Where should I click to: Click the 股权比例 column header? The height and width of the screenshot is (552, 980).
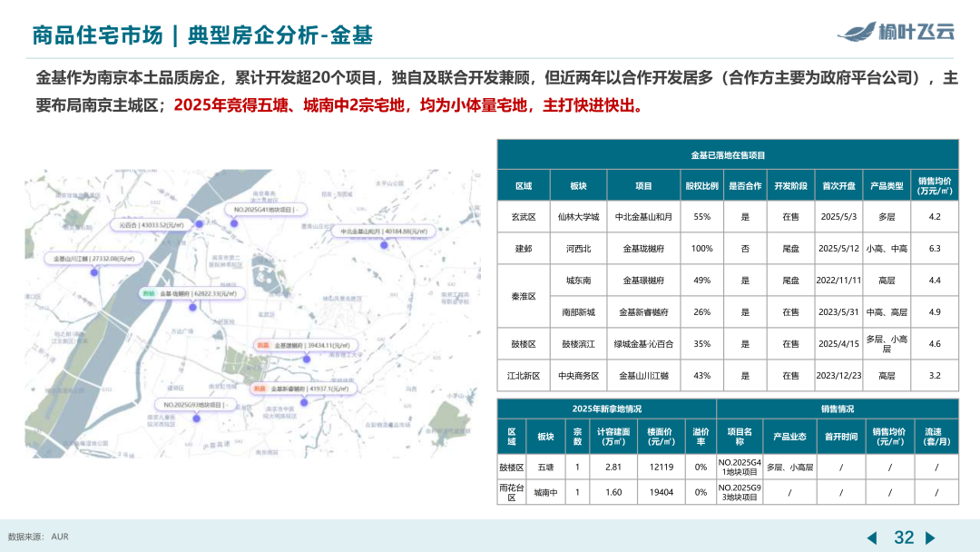[701, 186]
